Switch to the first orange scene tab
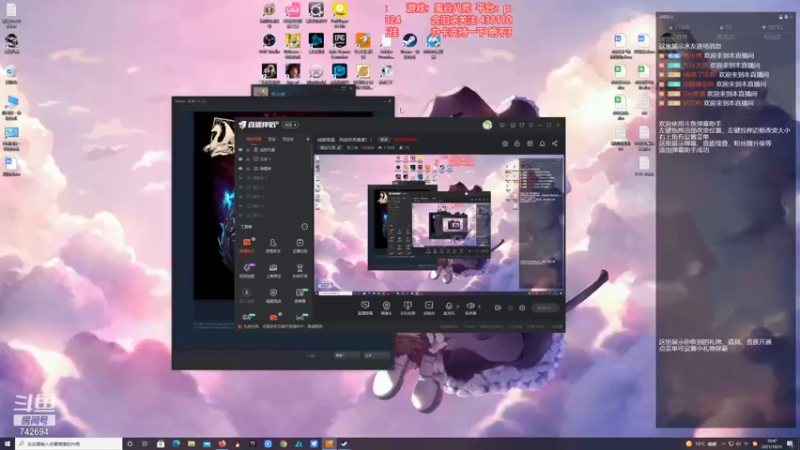800x450 pixels. coord(254,139)
